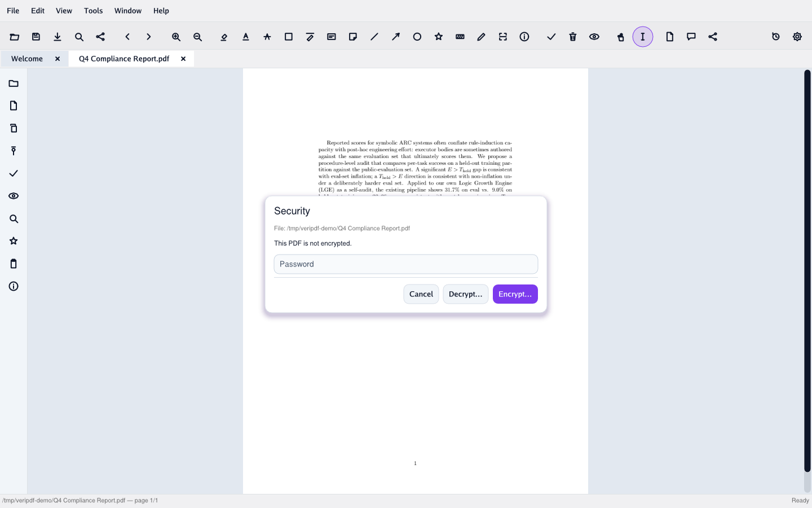Viewport: 812px width, 508px height.
Task: Click the Encrypt... button
Action: click(515, 294)
